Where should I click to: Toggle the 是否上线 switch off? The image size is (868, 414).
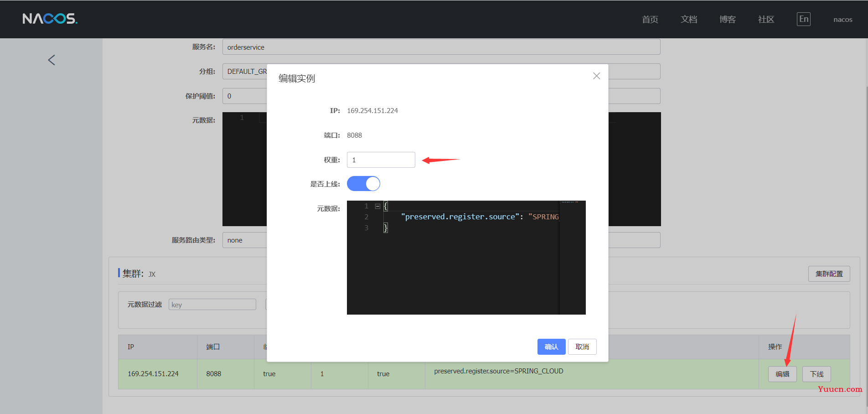click(x=363, y=184)
